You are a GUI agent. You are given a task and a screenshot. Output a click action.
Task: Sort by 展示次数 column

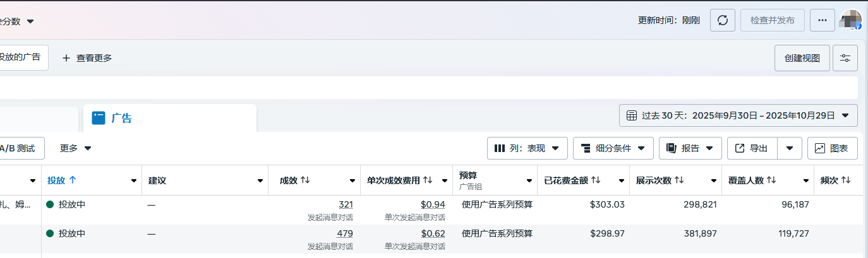click(x=679, y=180)
